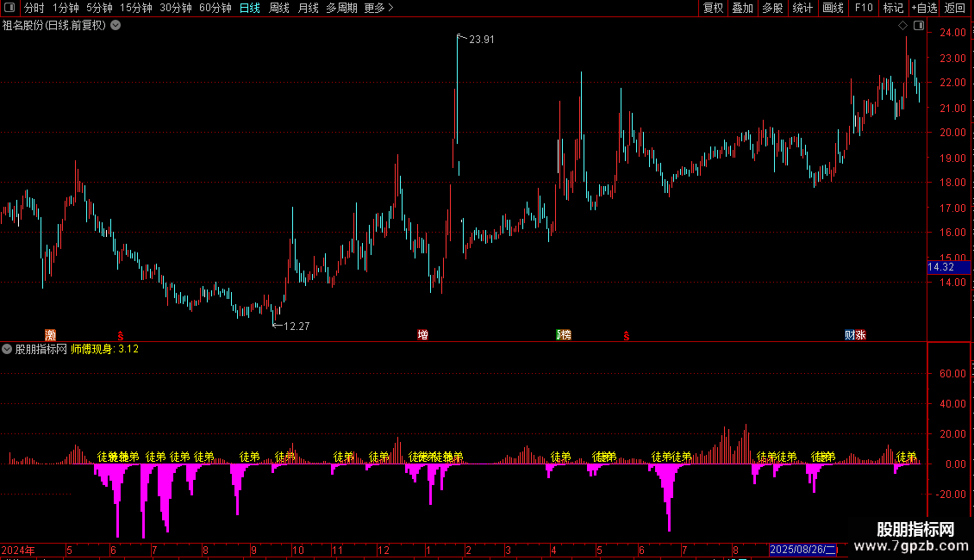This screenshot has height=560, width=974.
Task: Open F10 company info
Action: (864, 8)
